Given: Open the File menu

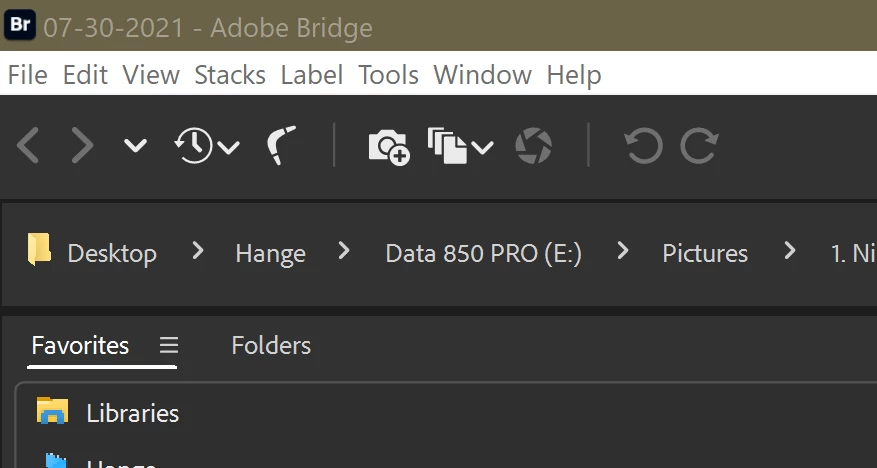Looking at the screenshot, I should coord(27,75).
